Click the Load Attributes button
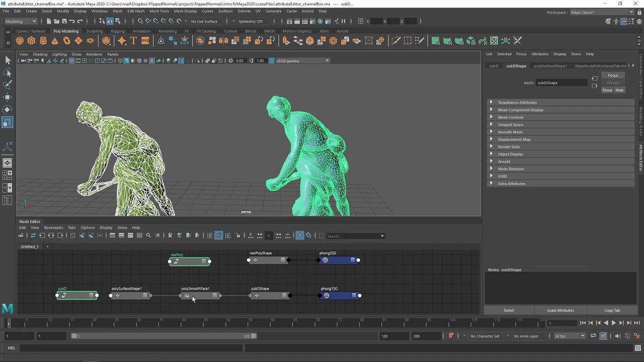Screen dimensions: 644x362 (560, 310)
